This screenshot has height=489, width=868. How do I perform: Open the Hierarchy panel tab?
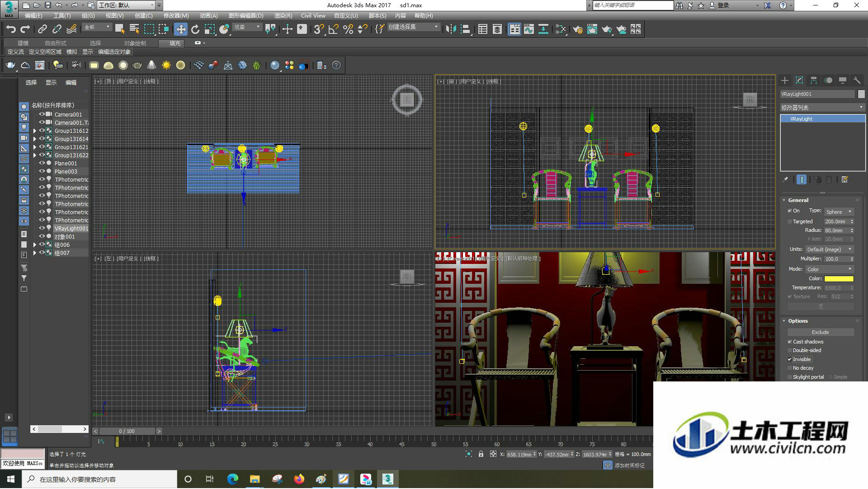(x=814, y=80)
